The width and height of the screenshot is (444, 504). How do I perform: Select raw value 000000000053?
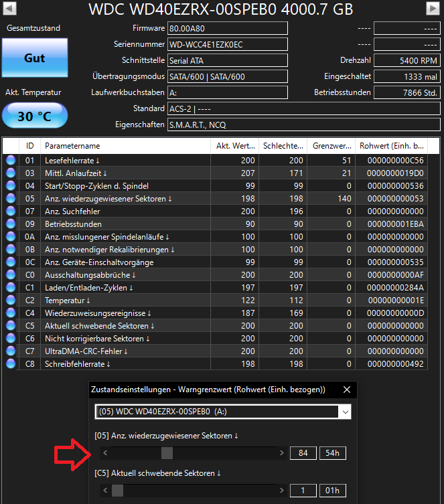click(x=396, y=199)
